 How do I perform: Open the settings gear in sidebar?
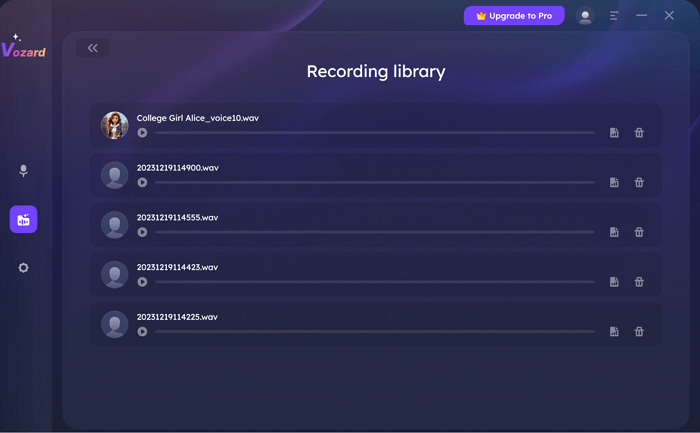coord(24,268)
